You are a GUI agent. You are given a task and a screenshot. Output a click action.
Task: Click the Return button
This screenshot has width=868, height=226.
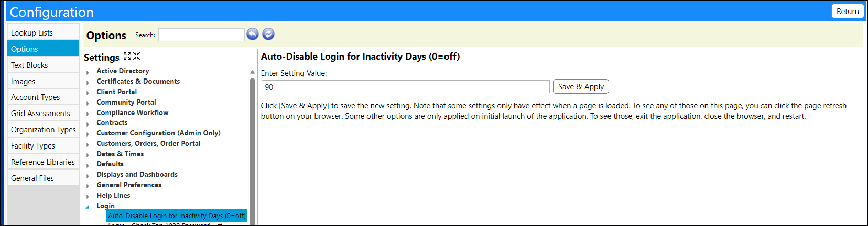pos(847,12)
